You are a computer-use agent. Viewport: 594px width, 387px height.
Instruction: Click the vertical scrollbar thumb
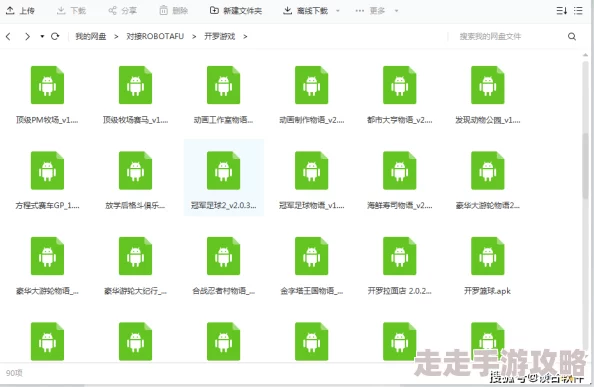586,165
